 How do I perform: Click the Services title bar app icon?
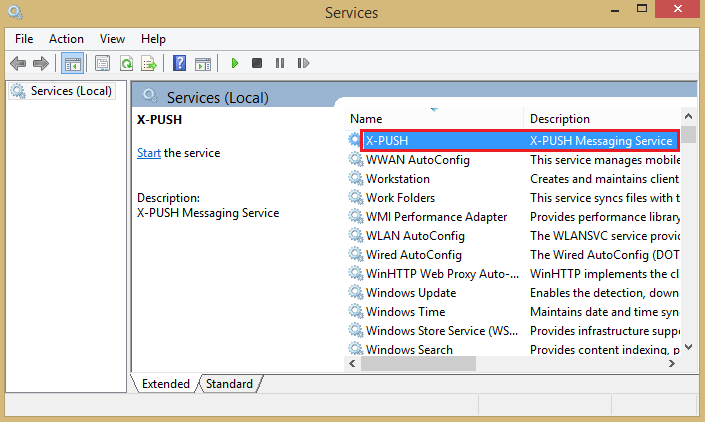click(15, 12)
